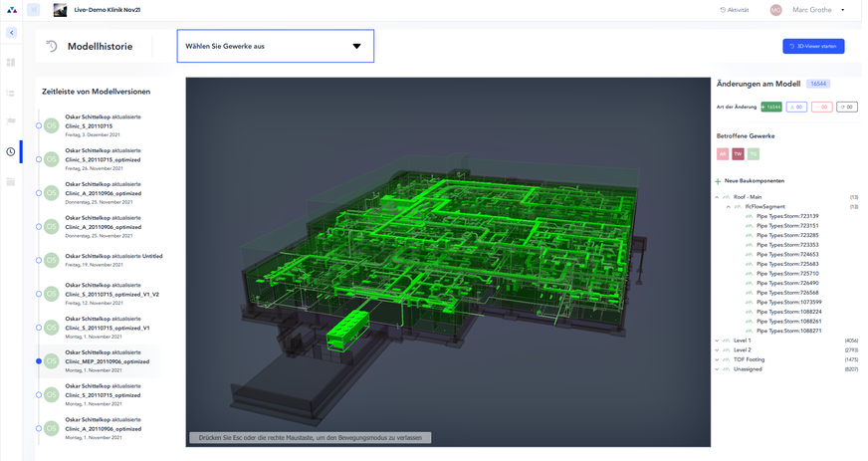This screenshot has height=461, width=868.
Task: Open the Aktivität menu item
Action: coord(735,10)
